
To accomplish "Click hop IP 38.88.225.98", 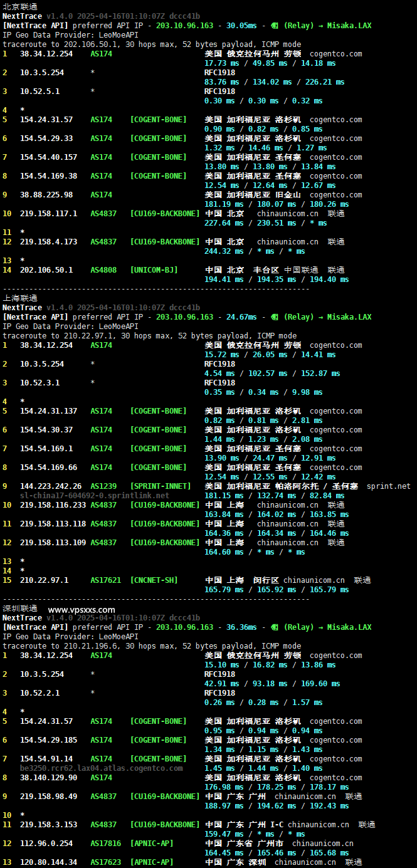I will pyautogui.click(x=46, y=195).
